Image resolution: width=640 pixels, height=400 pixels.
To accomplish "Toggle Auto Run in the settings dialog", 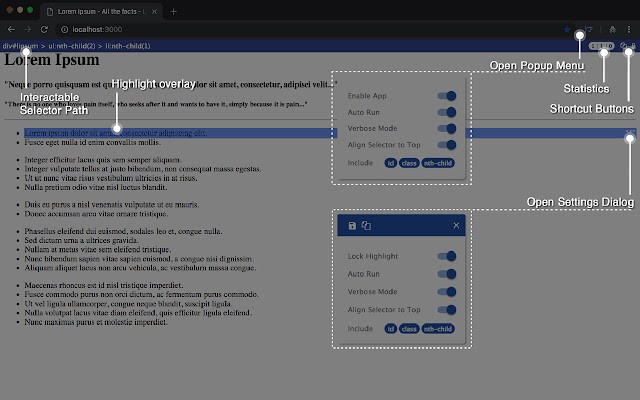I will [447, 274].
